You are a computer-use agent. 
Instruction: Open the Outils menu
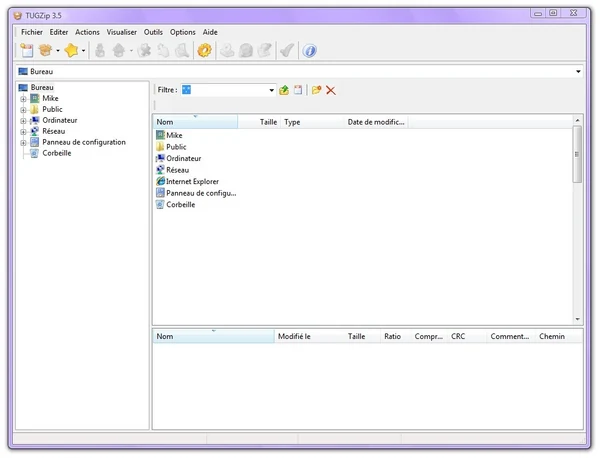pyautogui.click(x=153, y=32)
